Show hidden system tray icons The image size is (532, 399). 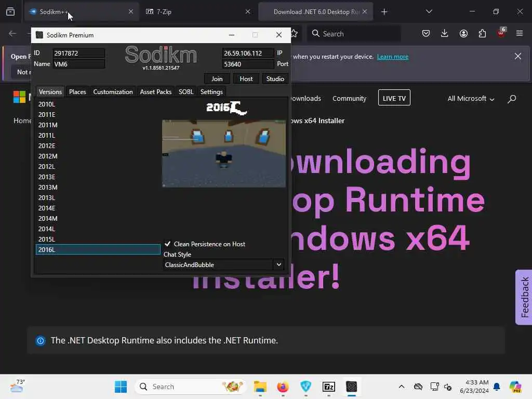(x=402, y=387)
